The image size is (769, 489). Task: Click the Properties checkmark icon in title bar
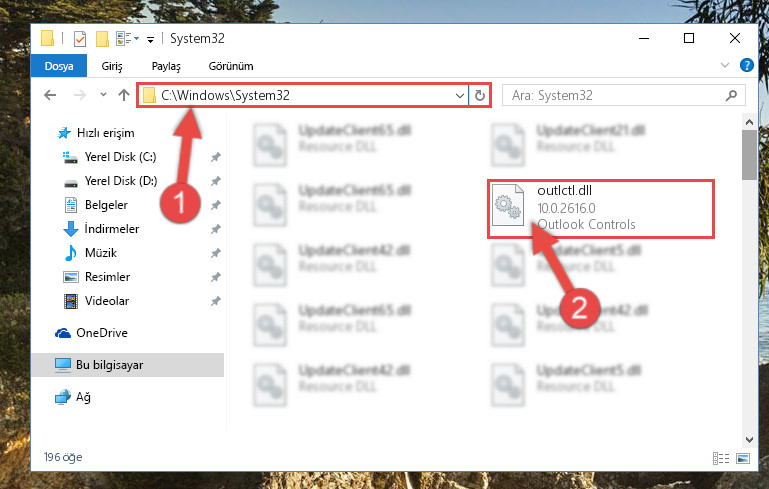tap(79, 39)
